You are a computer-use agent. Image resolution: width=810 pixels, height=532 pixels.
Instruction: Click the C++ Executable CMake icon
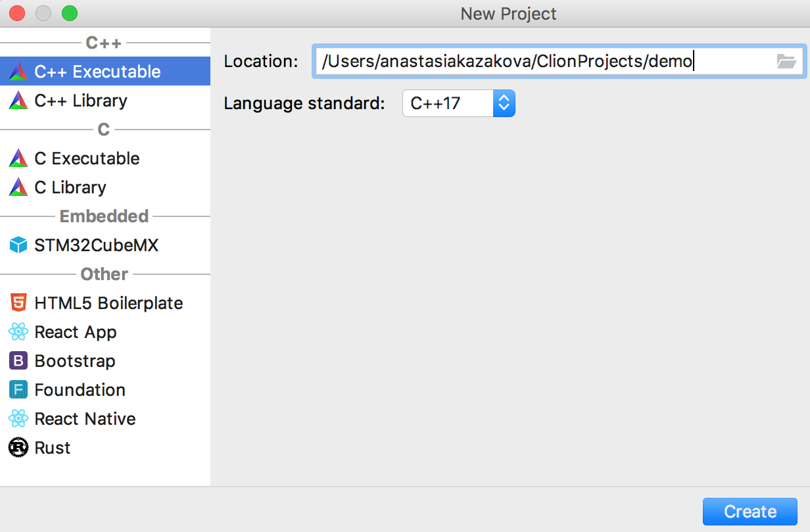18,72
